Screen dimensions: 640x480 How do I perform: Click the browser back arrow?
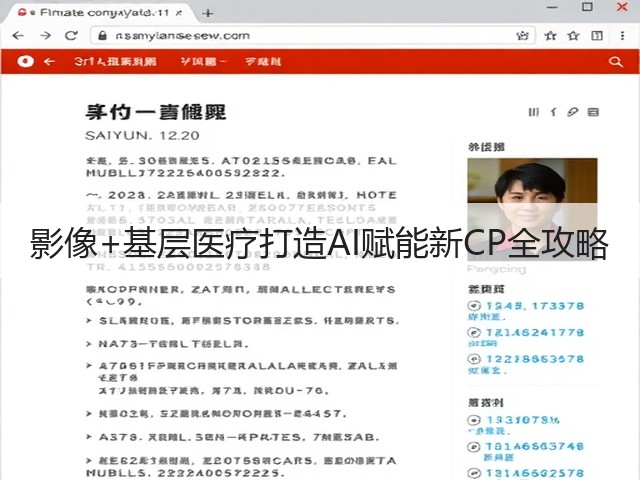[x=18, y=36]
